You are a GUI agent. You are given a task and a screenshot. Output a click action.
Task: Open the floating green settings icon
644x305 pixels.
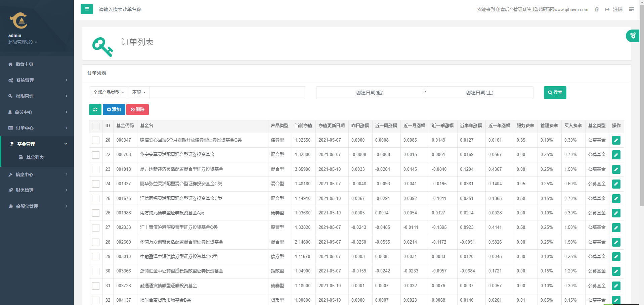pos(633,36)
